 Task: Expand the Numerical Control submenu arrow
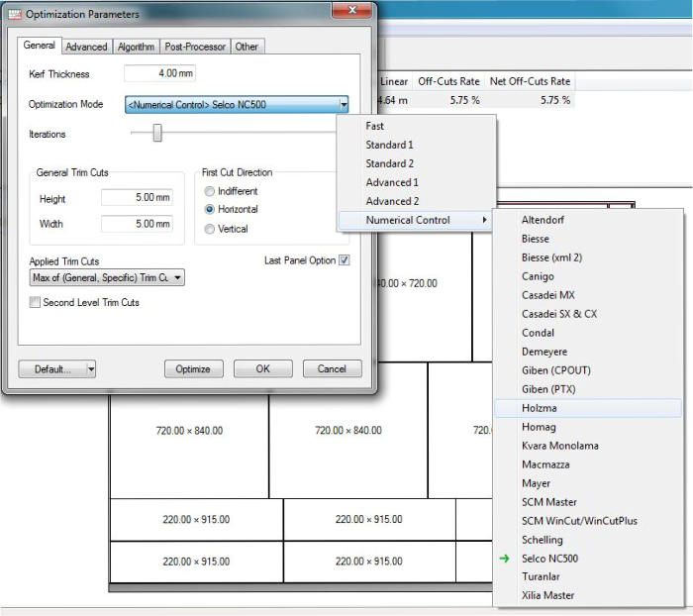(x=484, y=220)
